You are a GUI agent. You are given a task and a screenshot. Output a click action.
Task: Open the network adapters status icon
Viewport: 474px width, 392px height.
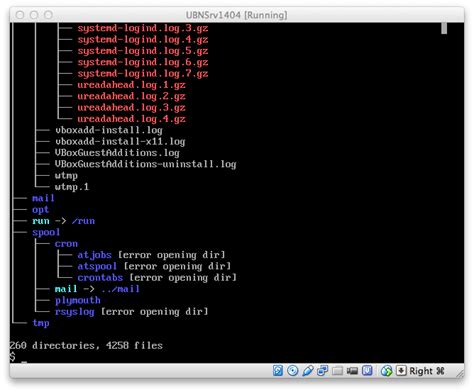pos(322,371)
